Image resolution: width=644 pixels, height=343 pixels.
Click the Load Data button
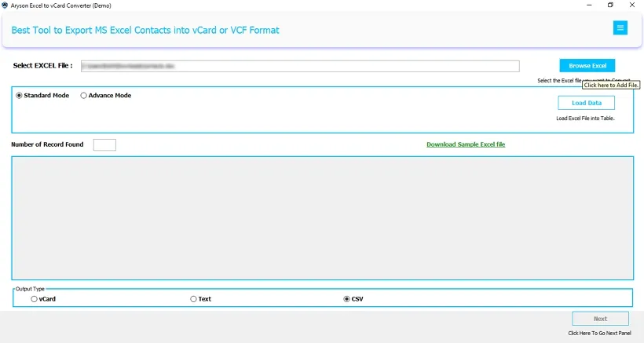[587, 103]
